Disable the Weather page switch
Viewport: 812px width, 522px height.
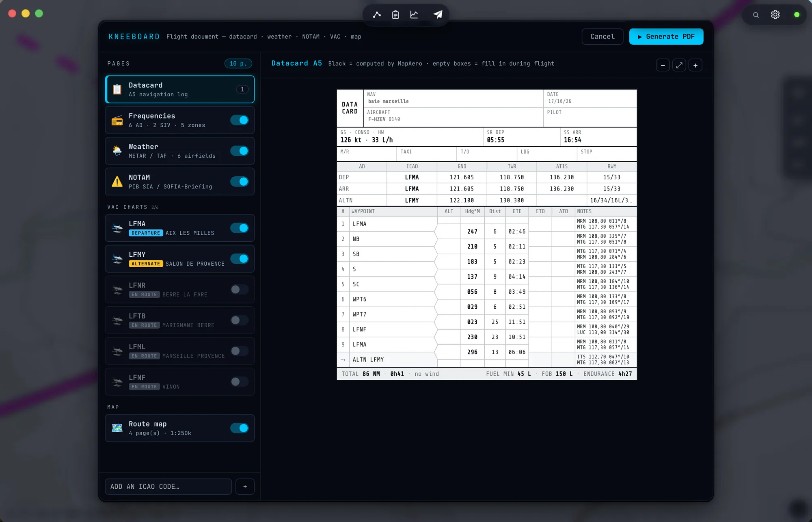tap(239, 151)
